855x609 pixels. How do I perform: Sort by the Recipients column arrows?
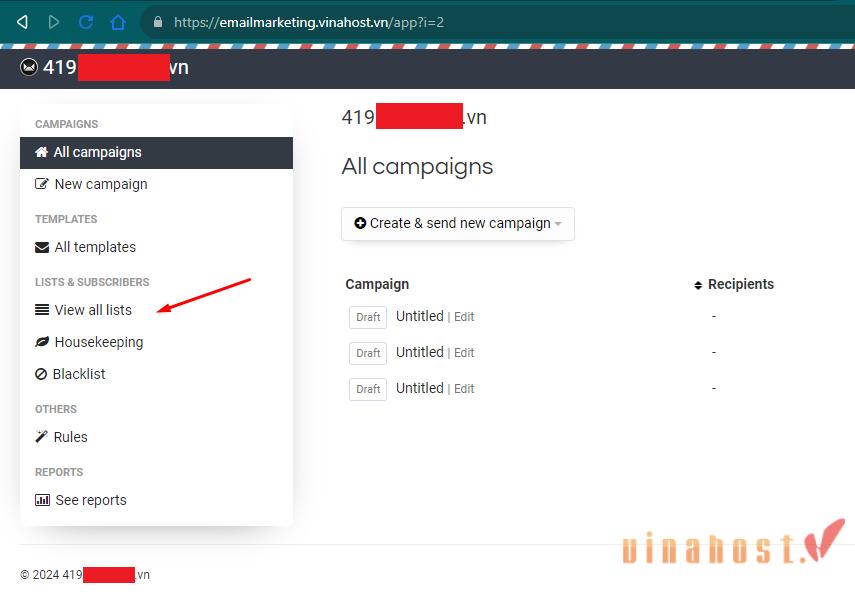[698, 285]
